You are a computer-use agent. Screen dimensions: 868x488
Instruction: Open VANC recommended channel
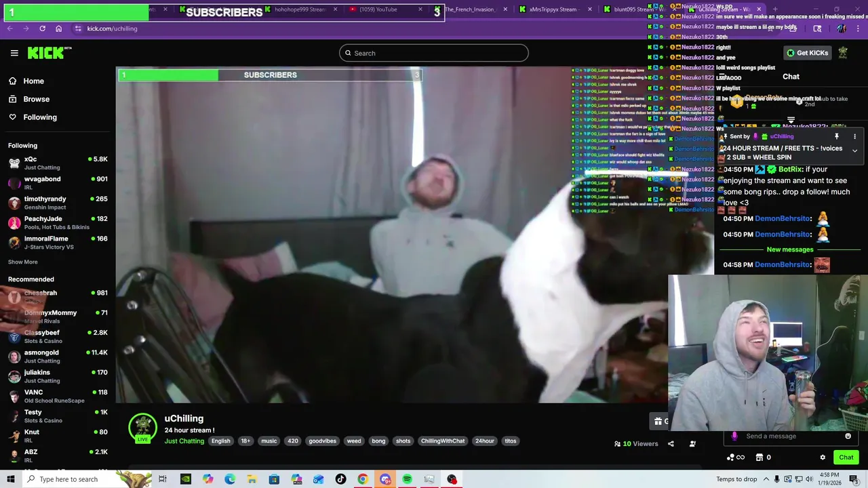click(x=58, y=396)
